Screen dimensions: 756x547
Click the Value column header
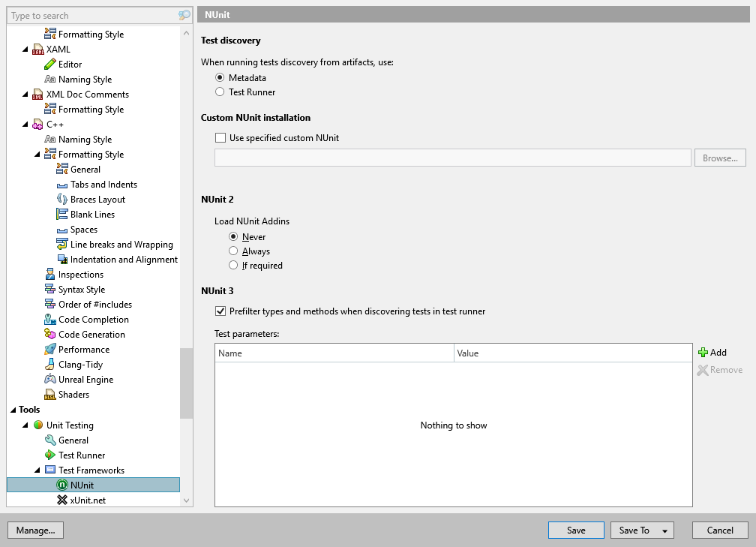(x=573, y=353)
